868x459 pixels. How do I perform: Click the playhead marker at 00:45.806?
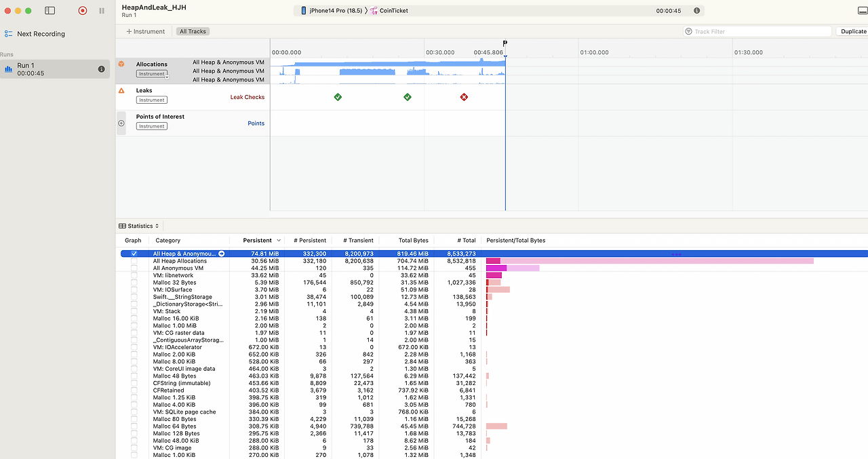tap(505, 43)
